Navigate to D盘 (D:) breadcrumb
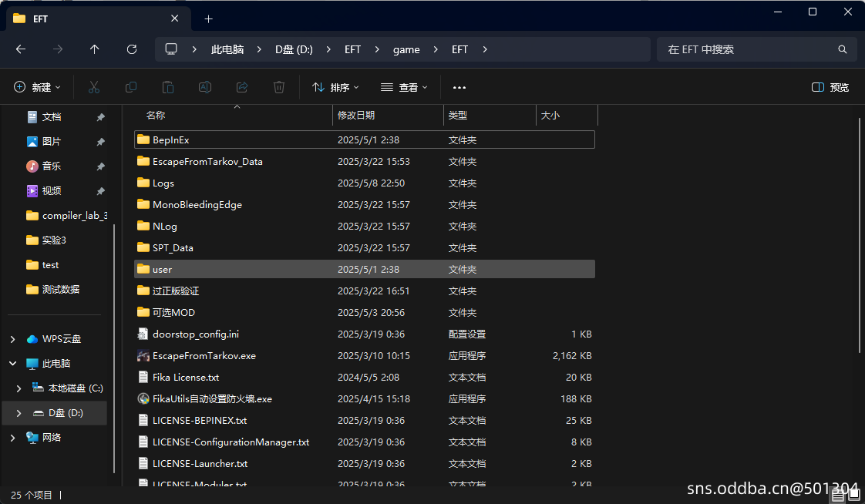 pos(294,49)
